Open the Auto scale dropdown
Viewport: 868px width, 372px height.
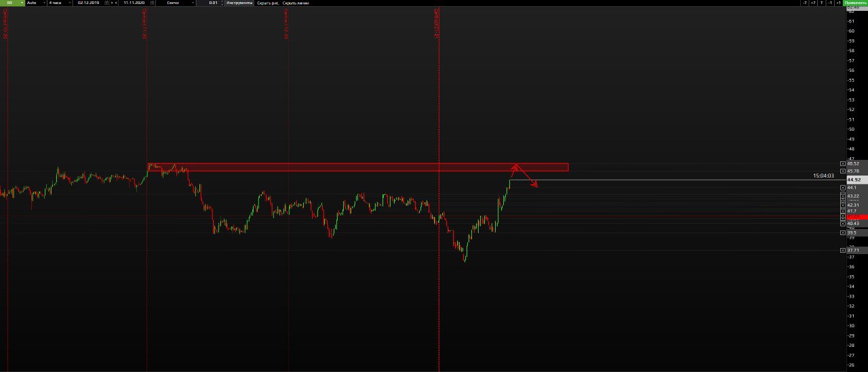pyautogui.click(x=35, y=3)
